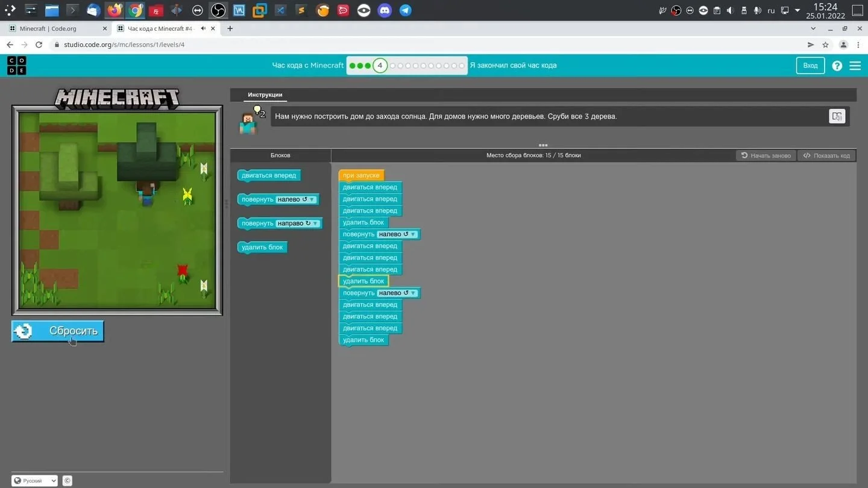Click the Блоков toolbox header
The image size is (868, 488).
280,155
